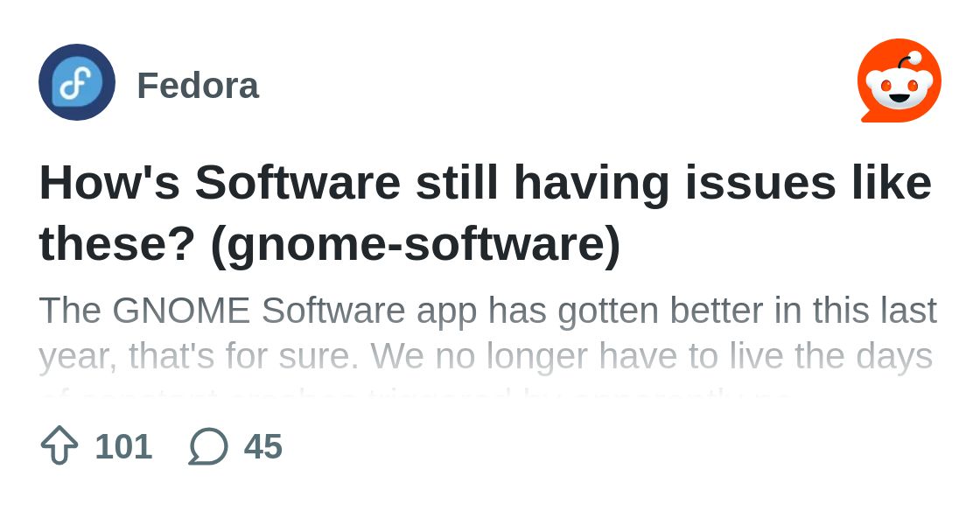Upvote the post with the arrow icon
The image size is (980, 511).
59,445
